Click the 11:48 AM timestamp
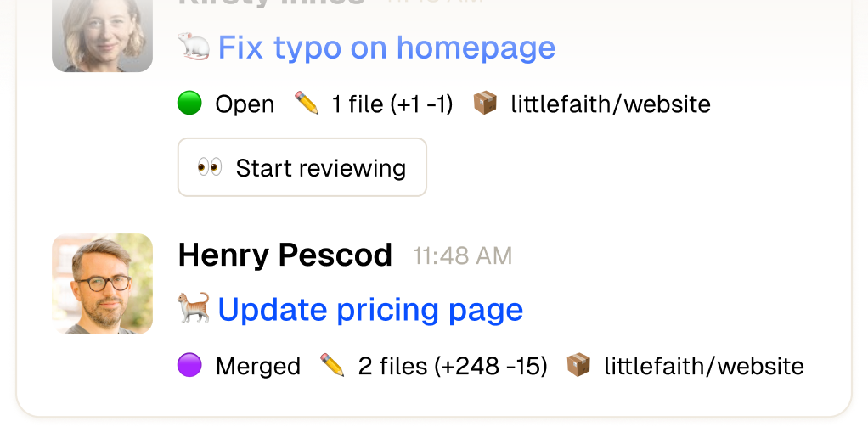The image size is (868, 438). pos(463,255)
